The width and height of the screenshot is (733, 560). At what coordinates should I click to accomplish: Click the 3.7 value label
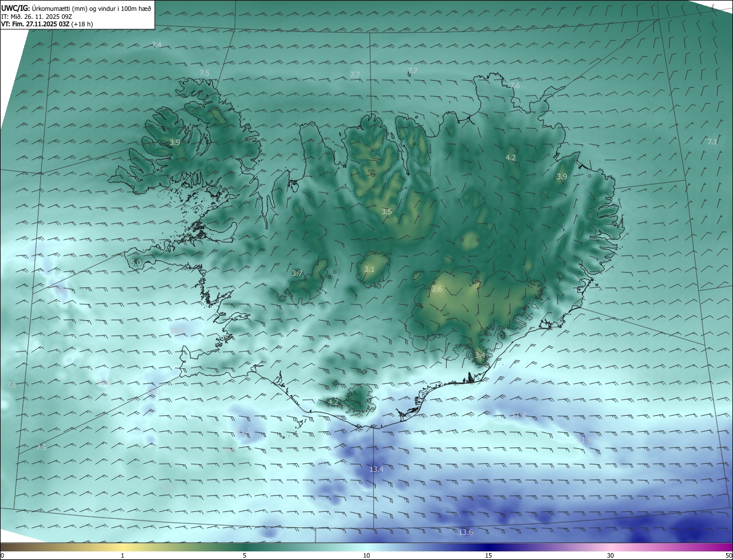click(x=297, y=274)
